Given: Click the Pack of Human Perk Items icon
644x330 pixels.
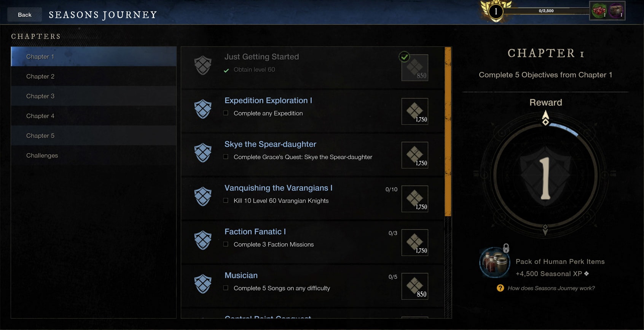Looking at the screenshot, I should point(494,262).
